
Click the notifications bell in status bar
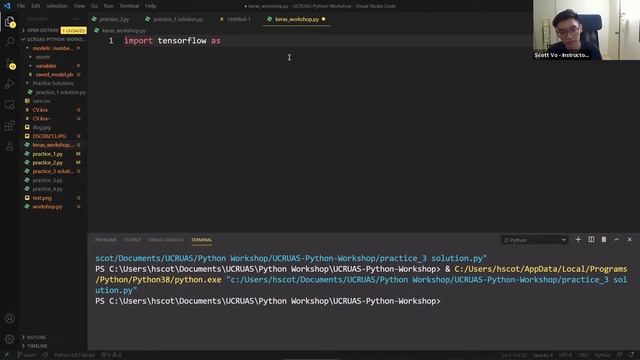(632, 355)
